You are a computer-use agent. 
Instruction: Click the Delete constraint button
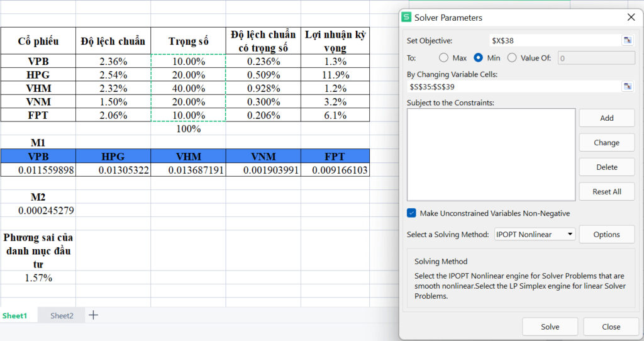tap(607, 167)
